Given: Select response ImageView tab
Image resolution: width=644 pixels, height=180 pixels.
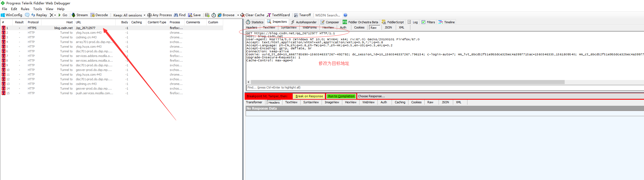Looking at the screenshot, I should 332,102.
